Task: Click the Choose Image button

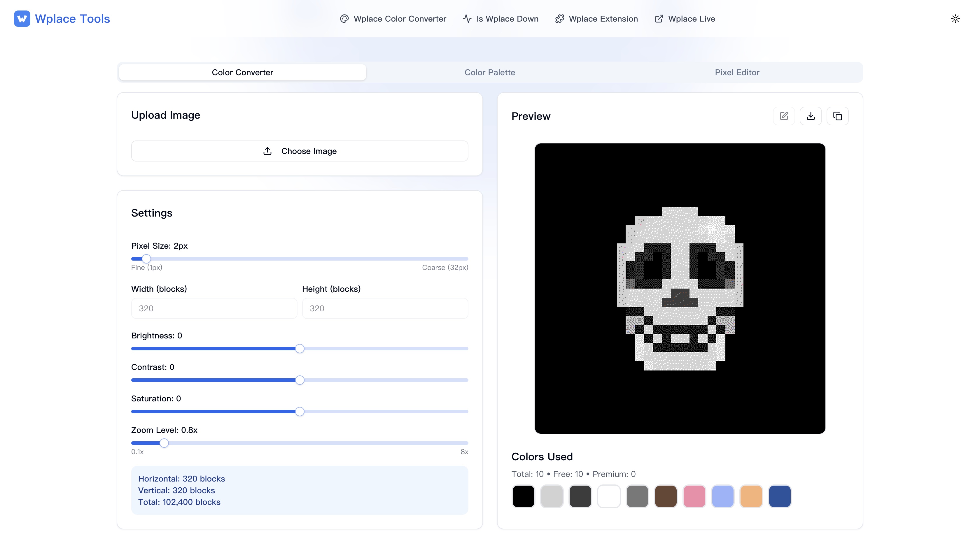Action: [300, 151]
